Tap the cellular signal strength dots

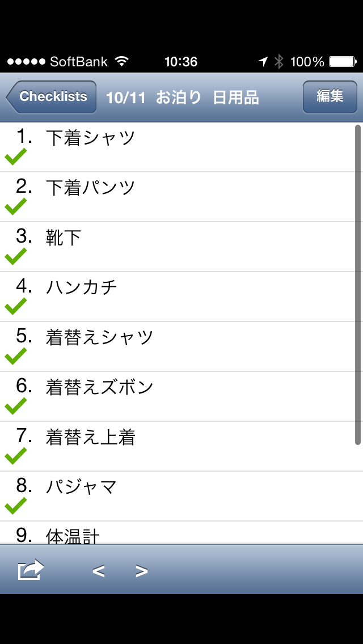(x=26, y=61)
